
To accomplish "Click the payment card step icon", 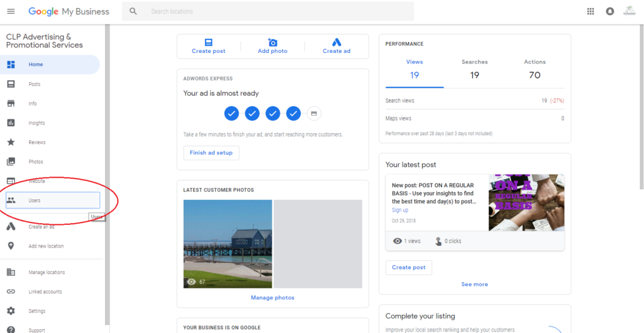I will tap(314, 113).
